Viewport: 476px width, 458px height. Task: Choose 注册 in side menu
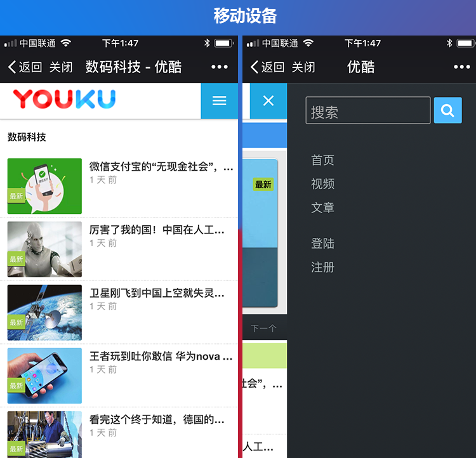pos(322,267)
